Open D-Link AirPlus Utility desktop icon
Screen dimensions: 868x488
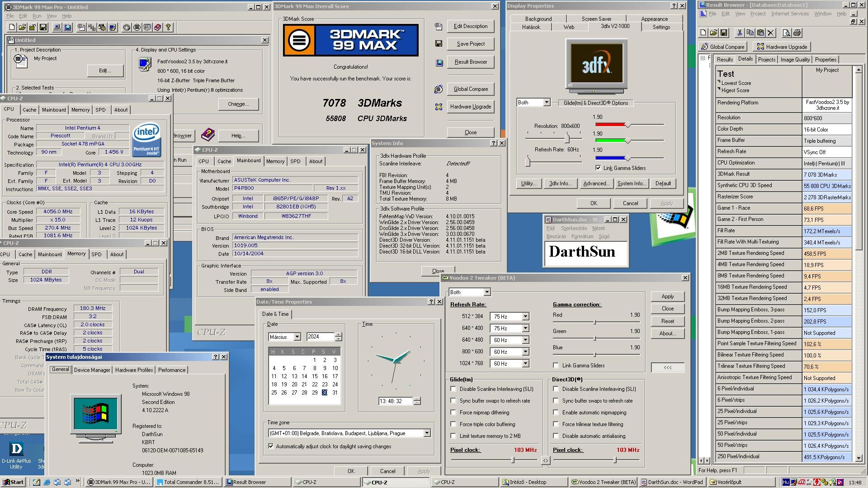(16, 454)
